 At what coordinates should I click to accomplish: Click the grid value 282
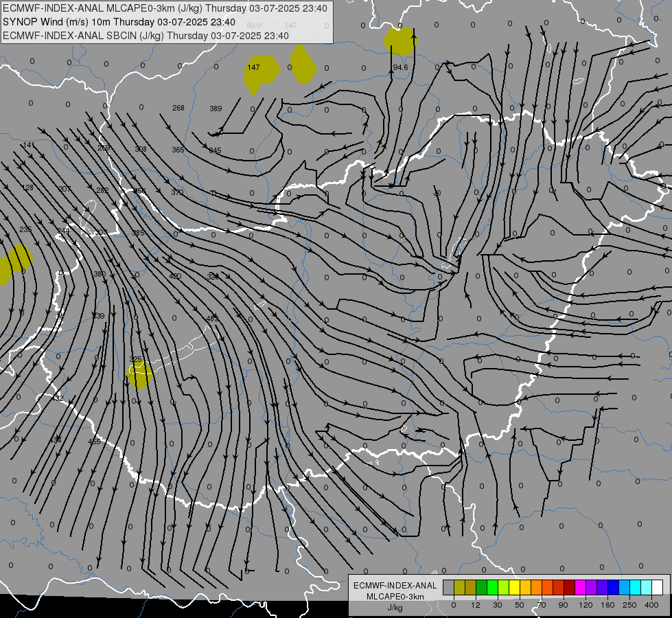coord(102,190)
